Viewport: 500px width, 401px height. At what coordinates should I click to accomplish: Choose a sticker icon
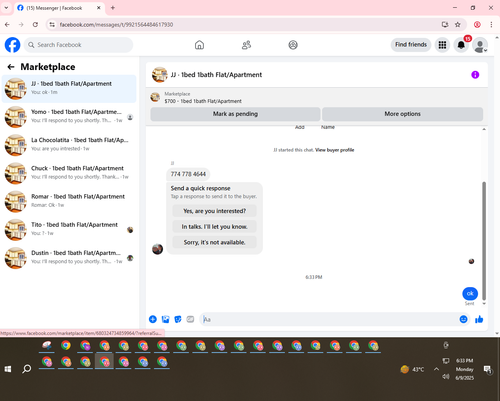(x=178, y=319)
